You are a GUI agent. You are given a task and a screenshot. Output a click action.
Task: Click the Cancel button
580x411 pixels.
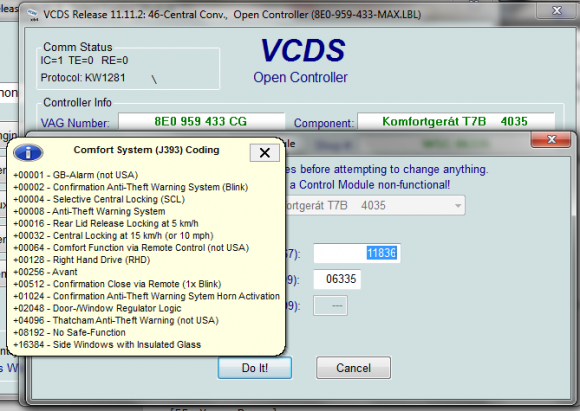(353, 368)
